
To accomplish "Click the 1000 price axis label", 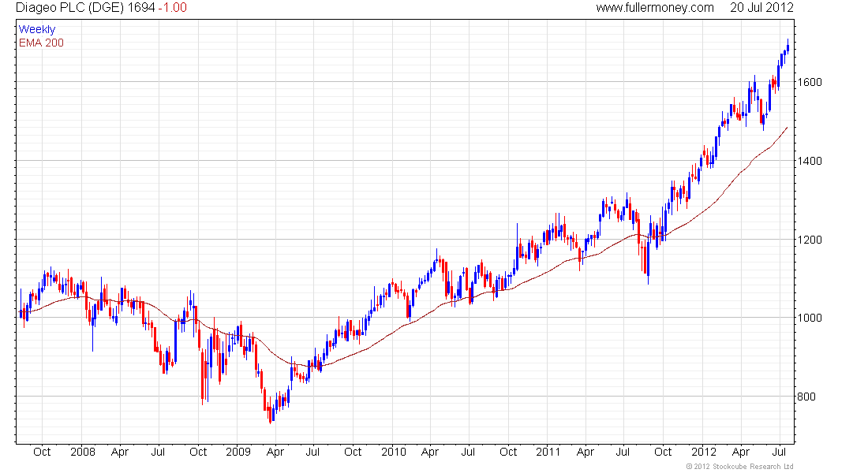I will (x=810, y=318).
